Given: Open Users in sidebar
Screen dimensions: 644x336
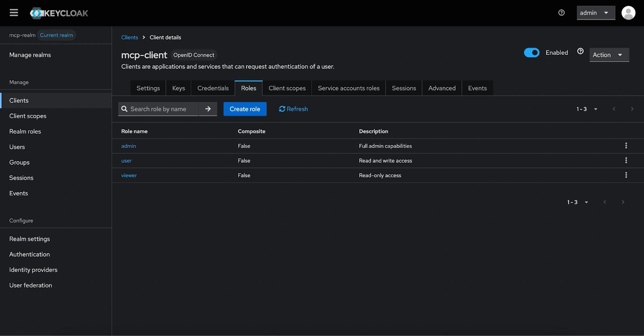Looking at the screenshot, I should click(56, 147).
